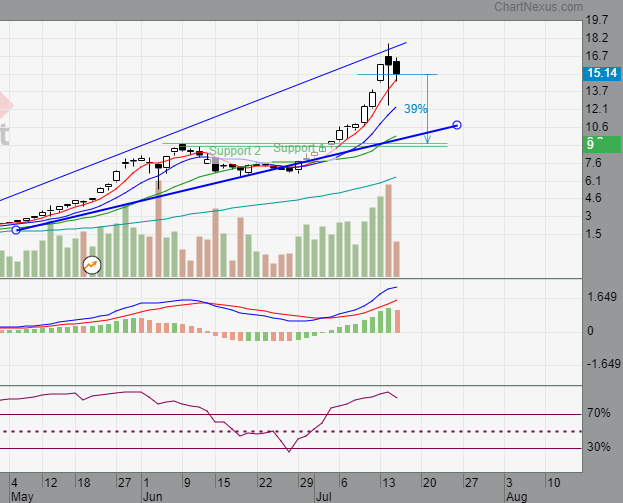Click the 19.7 price axis label

597,20
